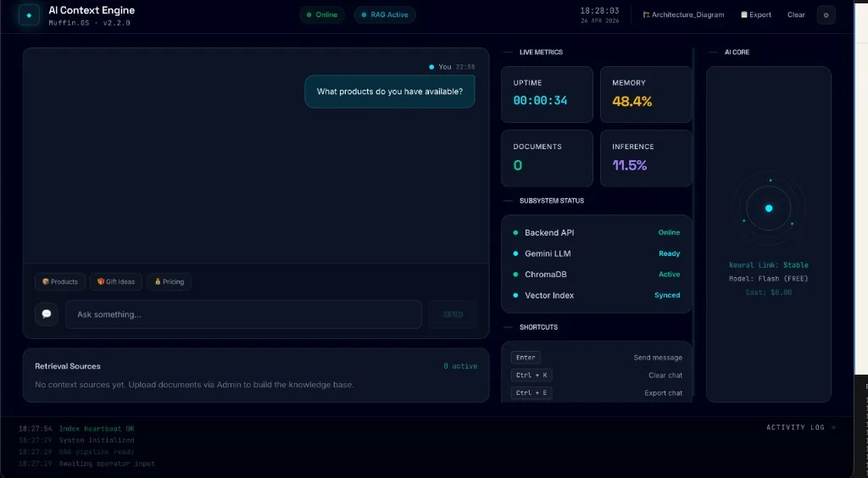Click the chat bubble icon beside input
Viewport: 868px width, 478px height.
point(47,314)
